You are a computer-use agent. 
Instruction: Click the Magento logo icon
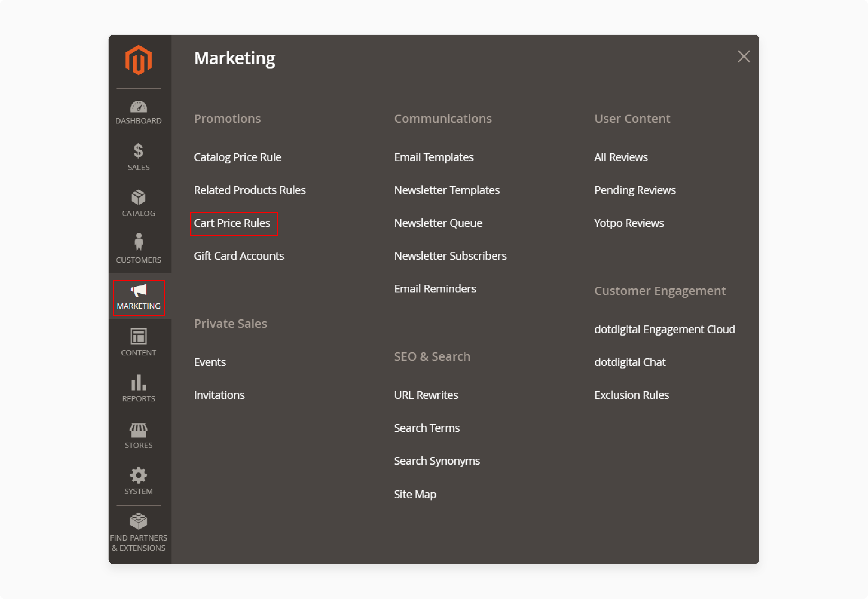[x=138, y=60]
